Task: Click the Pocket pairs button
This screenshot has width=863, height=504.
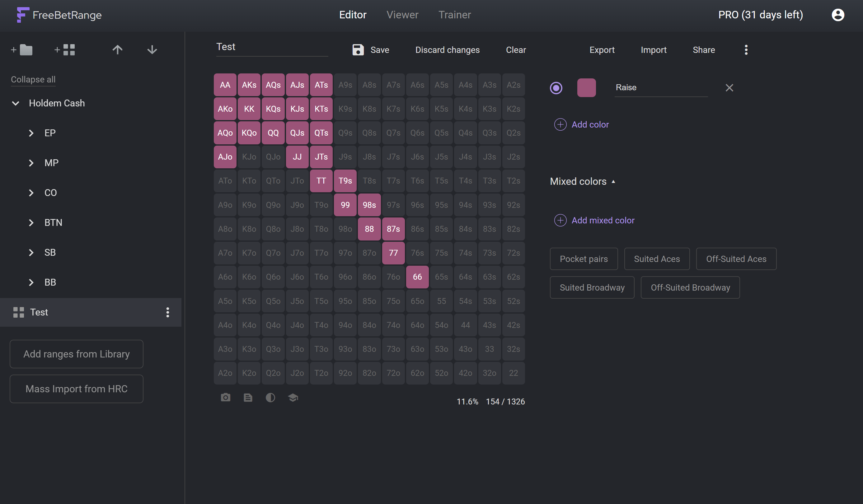Action: point(584,259)
